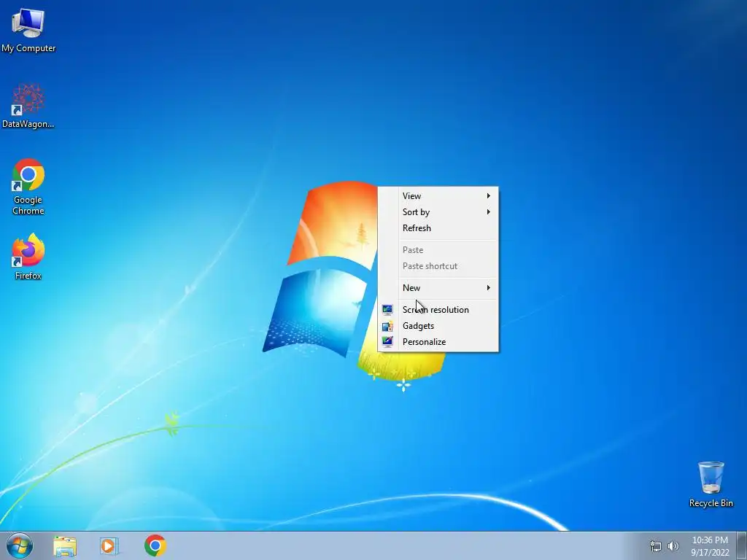The image size is (747, 560).
Task: Choose Personalize from the context menu
Action: pos(438,342)
